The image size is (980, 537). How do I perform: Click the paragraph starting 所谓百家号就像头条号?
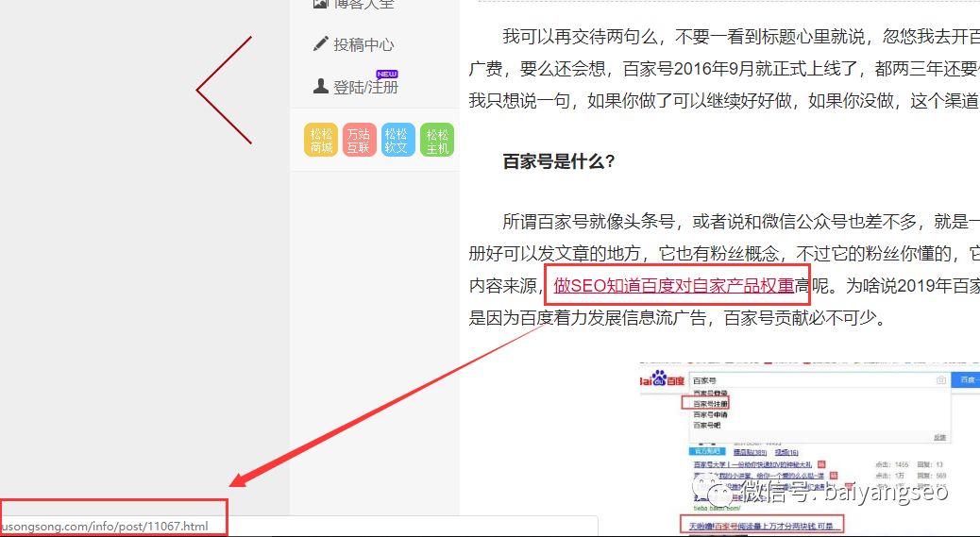click(x=724, y=270)
